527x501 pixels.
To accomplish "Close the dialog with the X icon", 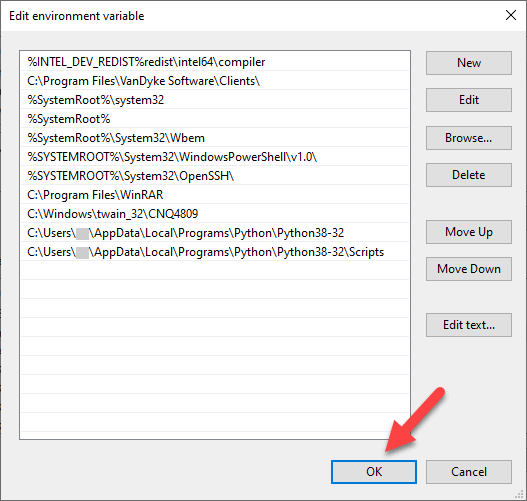I will 511,15.
